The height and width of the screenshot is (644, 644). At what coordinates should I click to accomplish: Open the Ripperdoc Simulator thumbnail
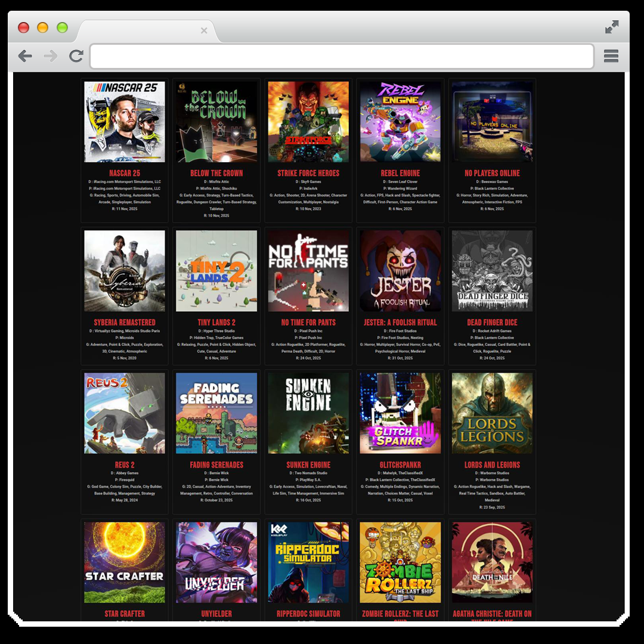coord(308,562)
